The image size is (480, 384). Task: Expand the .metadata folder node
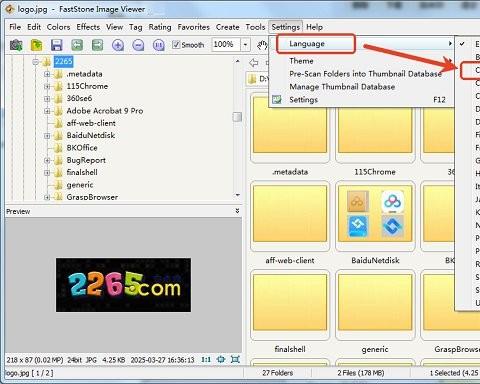(47, 74)
